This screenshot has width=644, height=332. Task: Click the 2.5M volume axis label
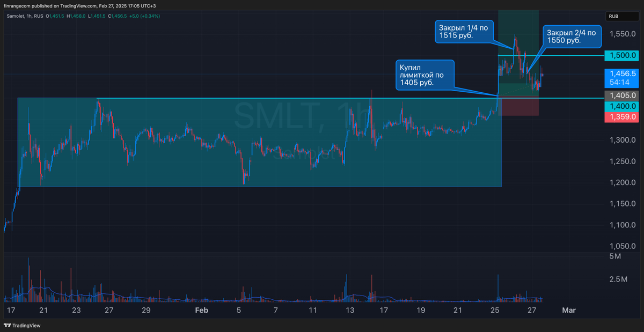click(618, 279)
